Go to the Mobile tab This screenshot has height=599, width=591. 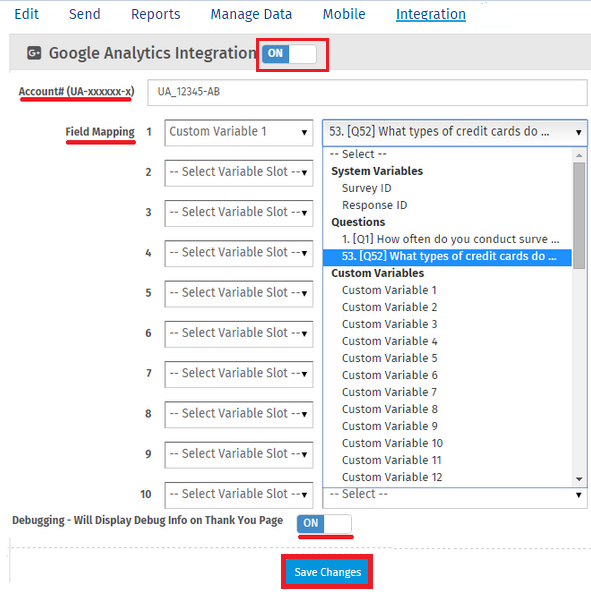click(x=344, y=14)
